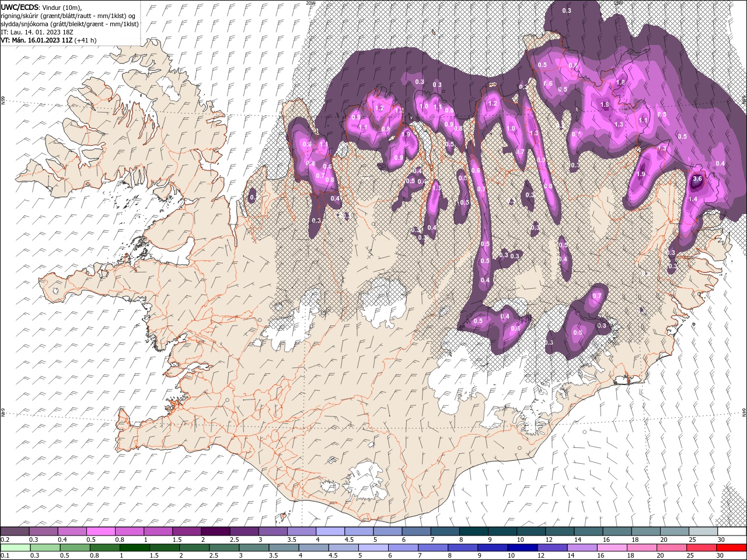Select the dark green swatch labeled 1 in rain legend
747x560 pixels.
(134, 547)
